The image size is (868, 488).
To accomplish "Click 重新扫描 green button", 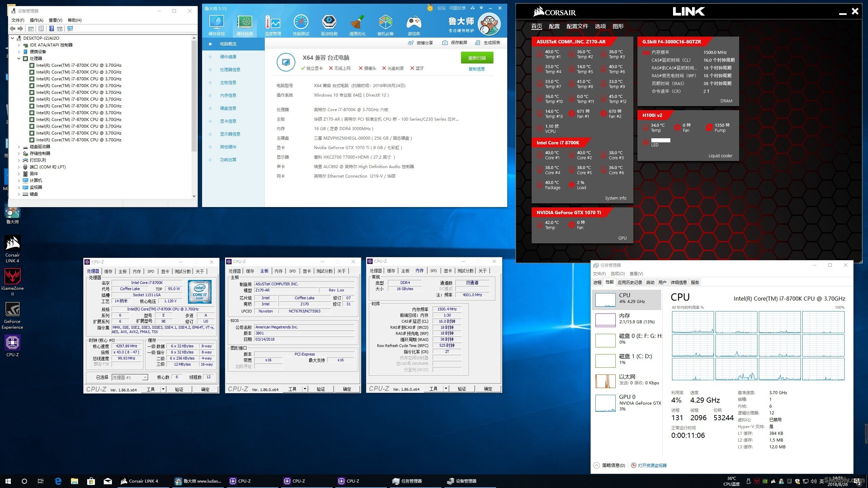I will (x=477, y=58).
